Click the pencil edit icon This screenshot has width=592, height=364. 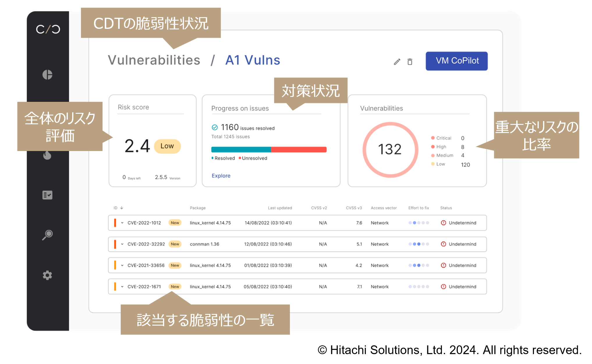click(x=397, y=62)
